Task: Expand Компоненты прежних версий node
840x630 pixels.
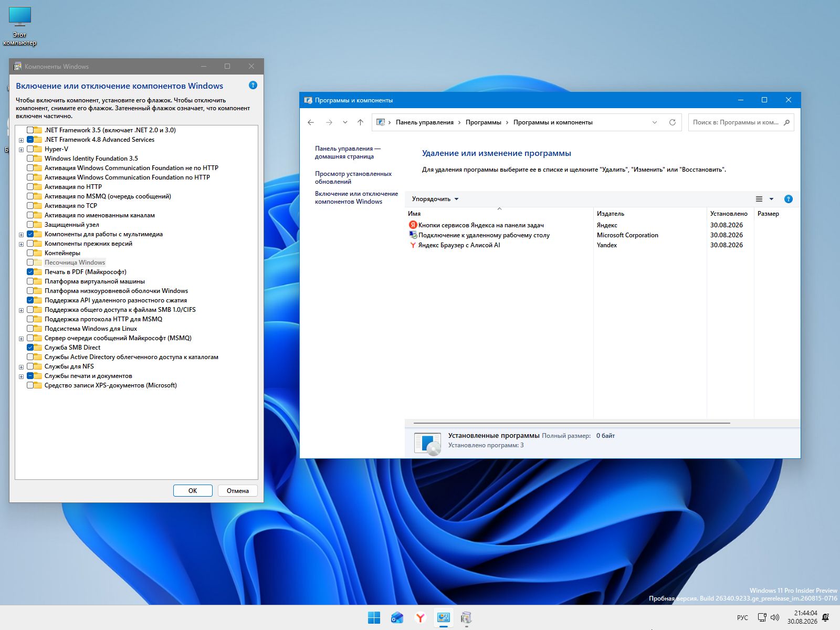Action: pos(21,244)
